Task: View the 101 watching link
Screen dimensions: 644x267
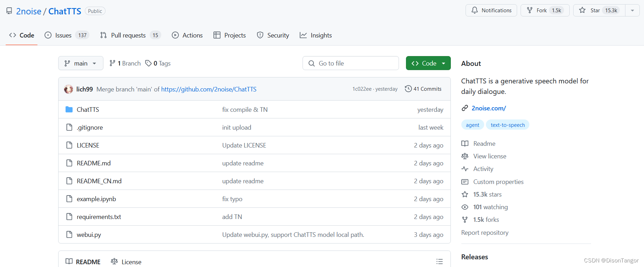Action: [x=484, y=207]
